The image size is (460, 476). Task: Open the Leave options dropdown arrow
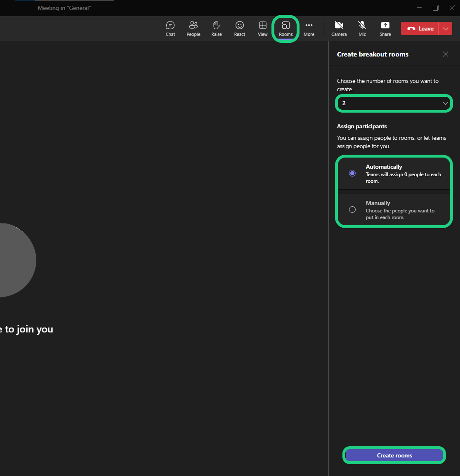click(x=446, y=28)
